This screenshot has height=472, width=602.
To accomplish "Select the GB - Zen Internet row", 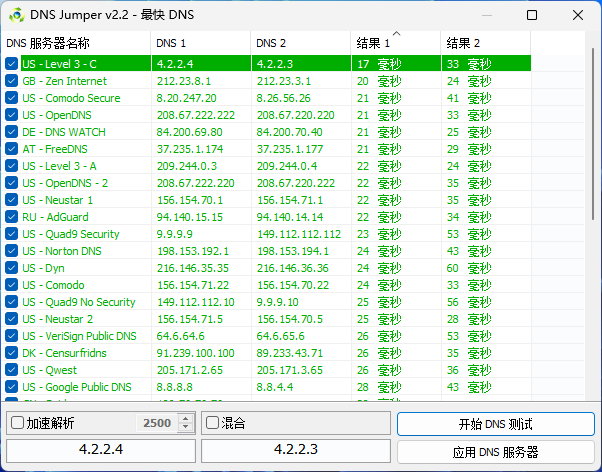I will coord(268,81).
